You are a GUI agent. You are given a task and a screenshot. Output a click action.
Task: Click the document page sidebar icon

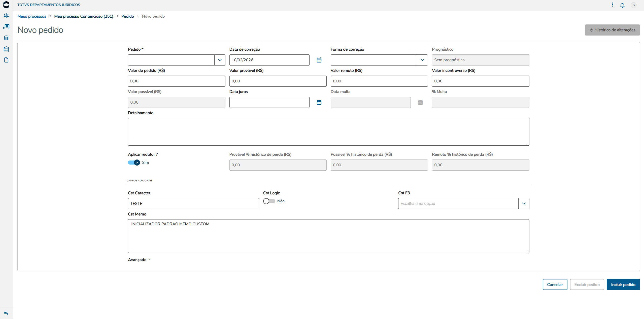pyautogui.click(x=6, y=60)
